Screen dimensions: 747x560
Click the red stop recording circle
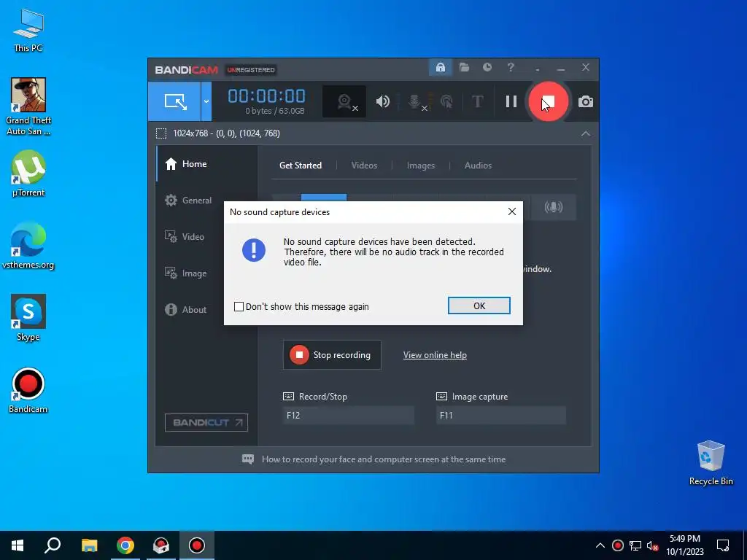pos(548,101)
